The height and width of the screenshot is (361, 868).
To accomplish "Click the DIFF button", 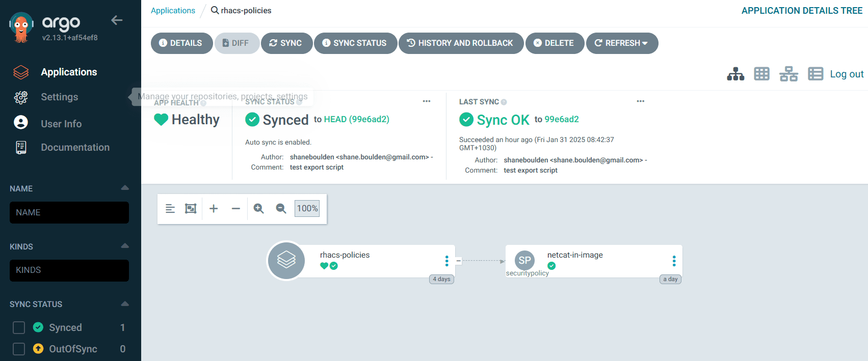I will point(237,43).
